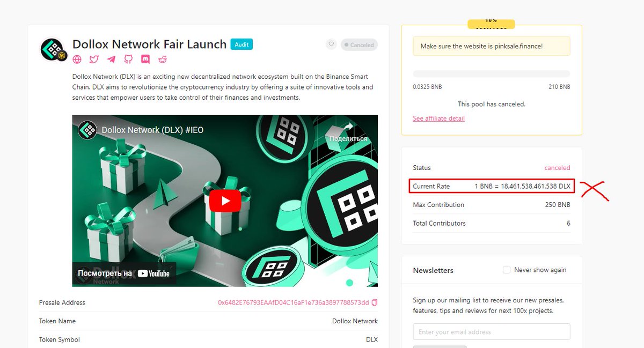The image size is (644, 348).
Task: Click the 'Enter your email address' field
Action: [x=492, y=332]
